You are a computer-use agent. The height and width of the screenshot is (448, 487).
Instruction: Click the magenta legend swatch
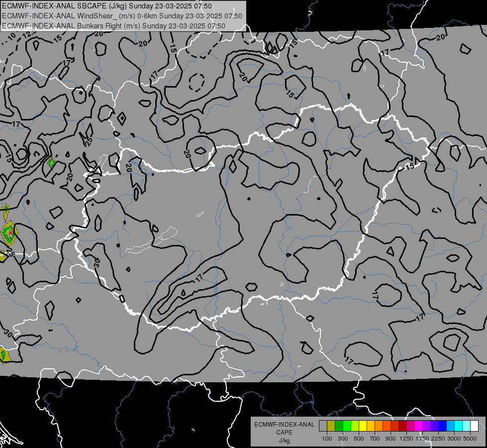418,426
